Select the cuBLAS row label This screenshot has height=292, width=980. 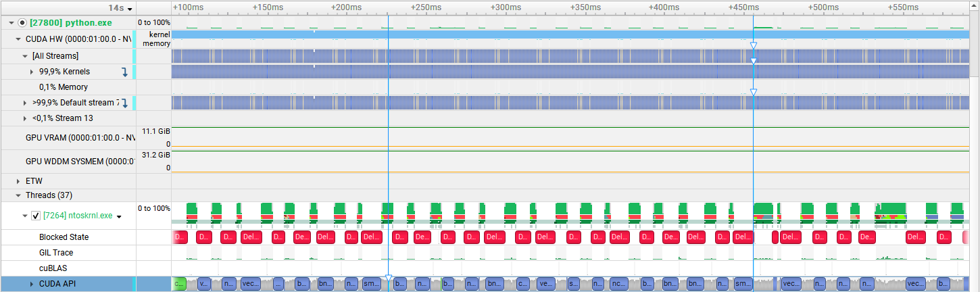tap(53, 268)
